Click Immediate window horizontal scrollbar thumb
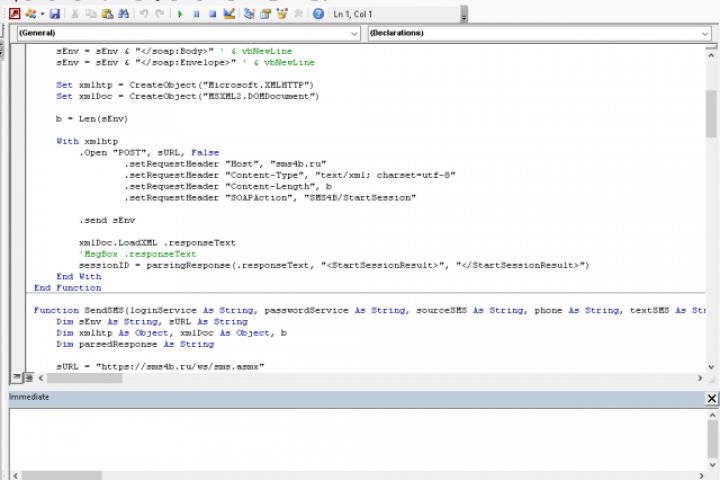720x480 pixels. (62, 475)
